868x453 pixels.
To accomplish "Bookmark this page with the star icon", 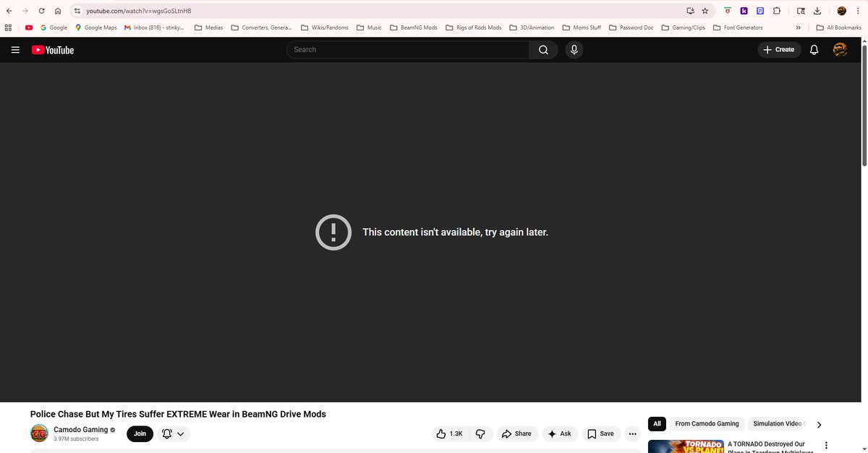I will [705, 11].
